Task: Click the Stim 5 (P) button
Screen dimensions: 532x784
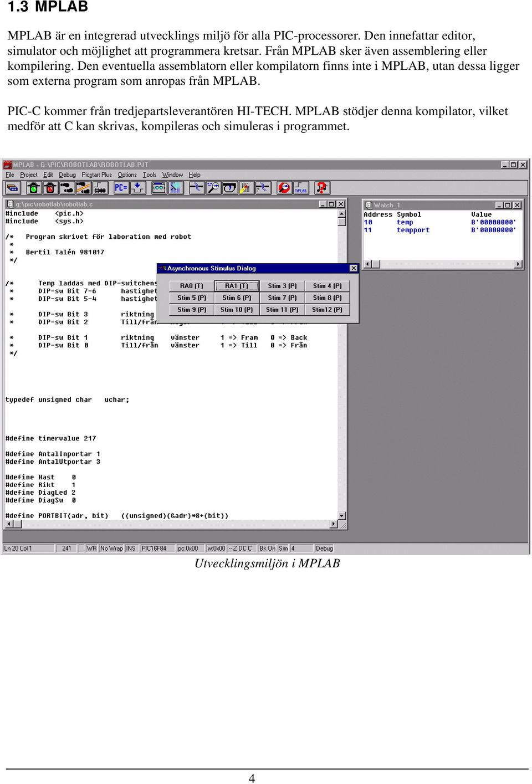Action: 192,298
